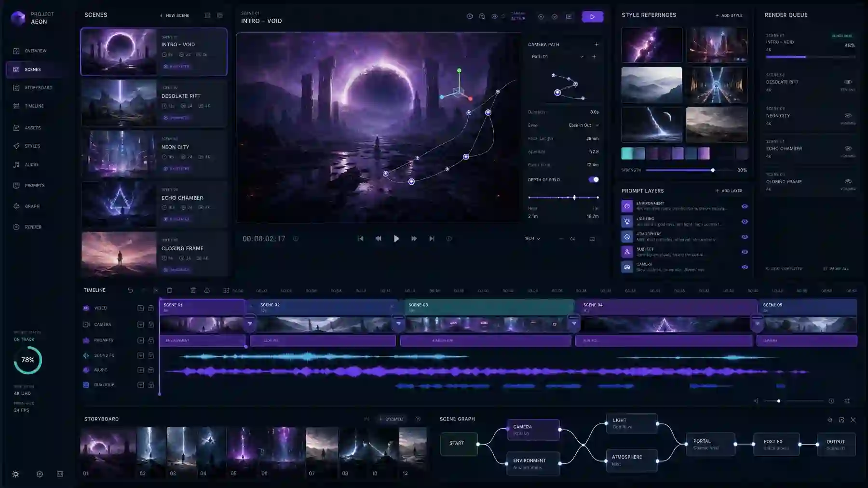Image resolution: width=868 pixels, height=488 pixels.
Task: Open Graph in the sidebar
Action: 27,206
